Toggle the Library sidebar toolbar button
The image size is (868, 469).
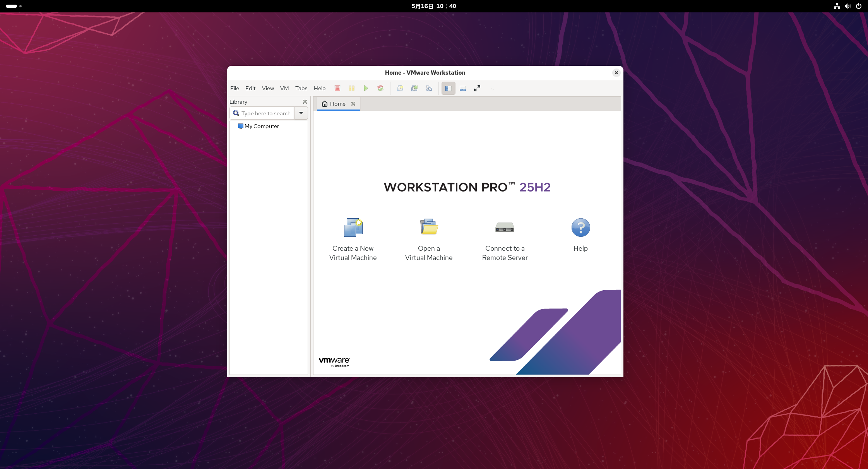(449, 88)
